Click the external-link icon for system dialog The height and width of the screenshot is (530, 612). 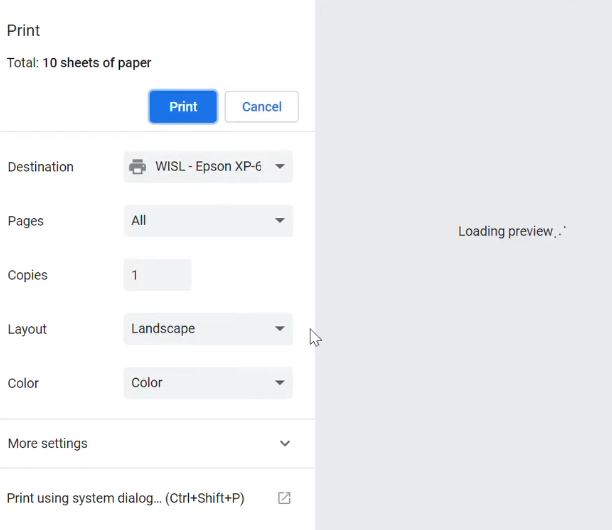click(284, 498)
